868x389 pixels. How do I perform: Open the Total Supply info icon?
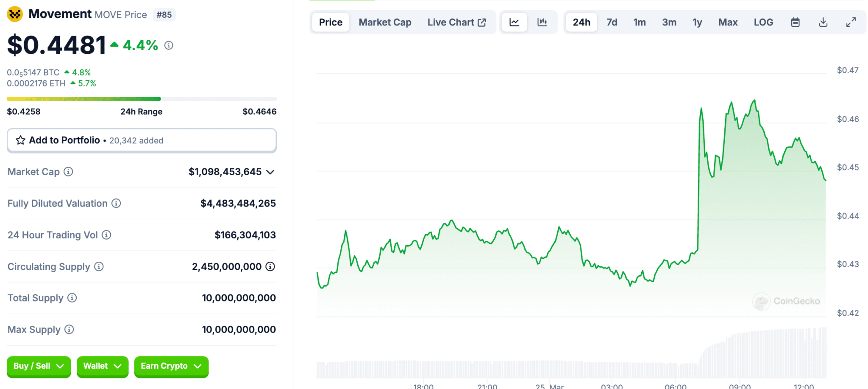(72, 298)
